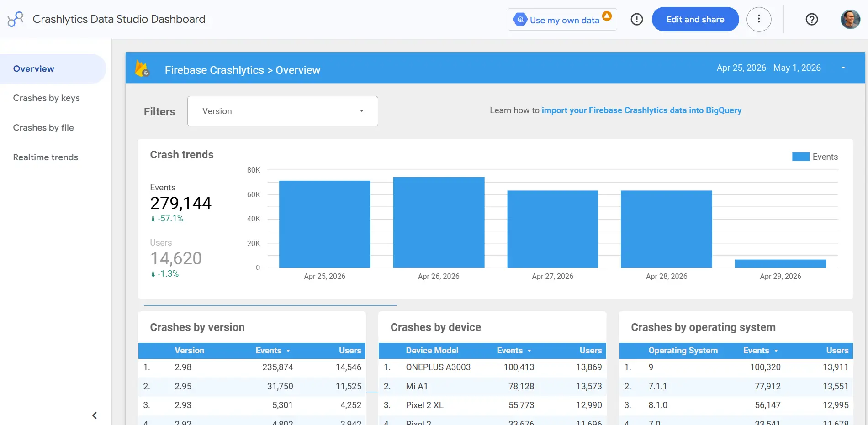Click the warning badge on Use my own data

tap(607, 16)
